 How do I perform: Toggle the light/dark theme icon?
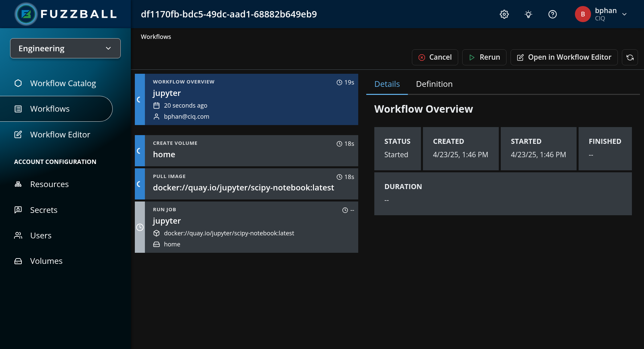pos(528,14)
